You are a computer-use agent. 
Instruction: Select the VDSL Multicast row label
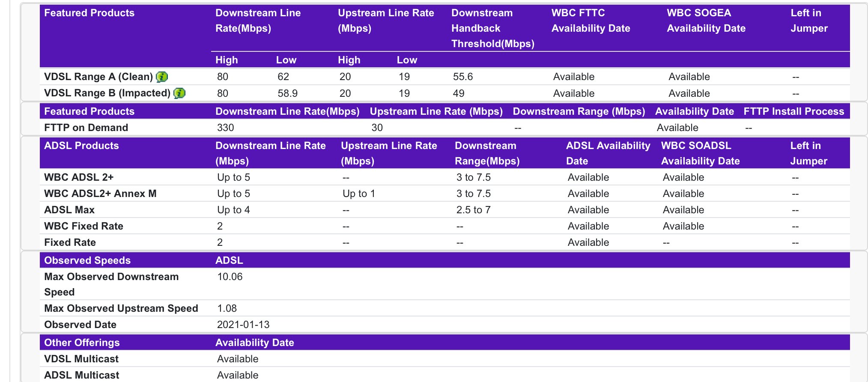pos(81,359)
